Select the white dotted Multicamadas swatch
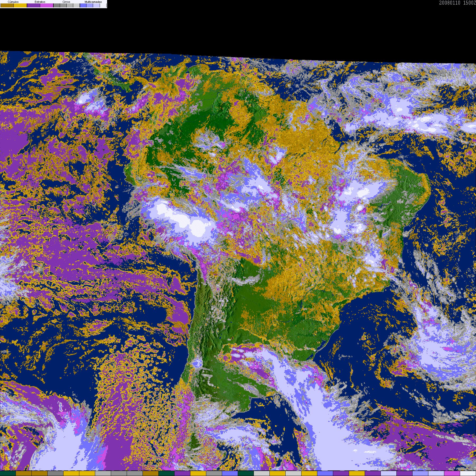476x476 pixels. point(103,5)
